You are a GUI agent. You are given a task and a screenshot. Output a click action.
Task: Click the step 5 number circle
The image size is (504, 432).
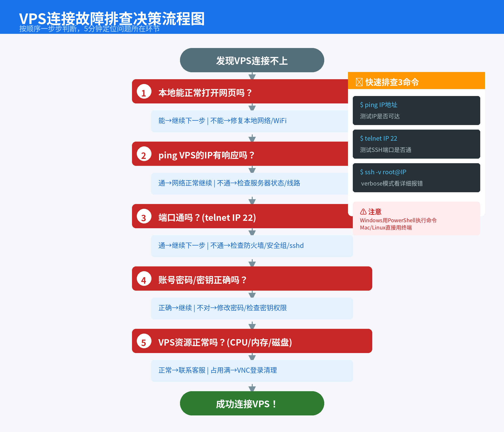tap(144, 341)
